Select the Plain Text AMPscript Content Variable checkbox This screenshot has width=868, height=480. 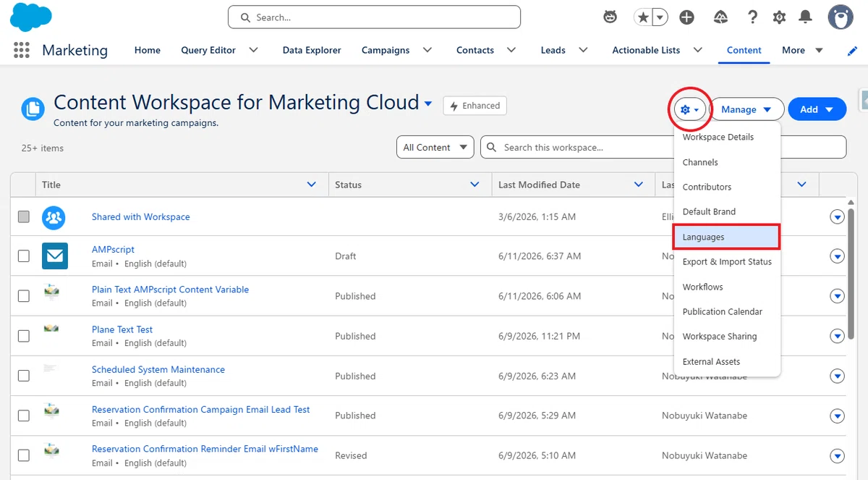(x=24, y=295)
